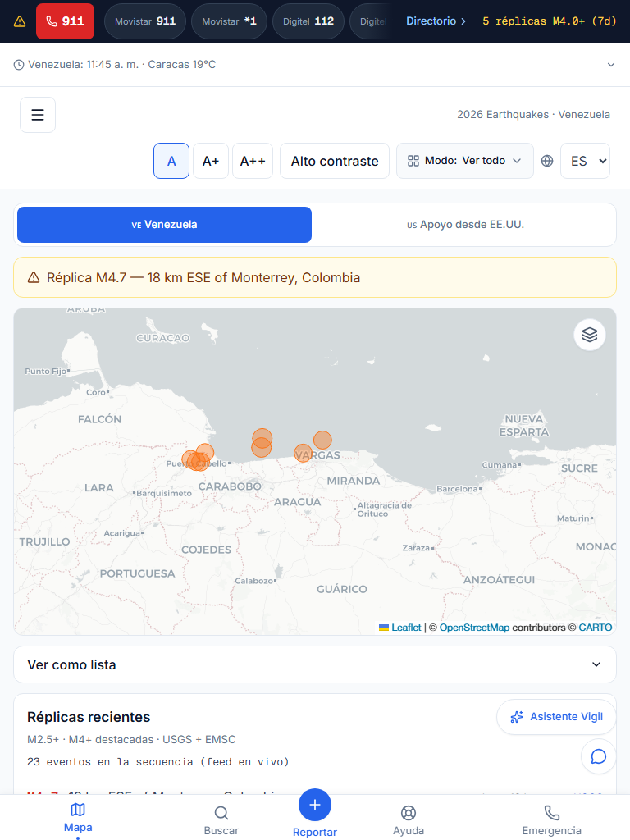Click the warning triangle icon in top bar

(20, 21)
